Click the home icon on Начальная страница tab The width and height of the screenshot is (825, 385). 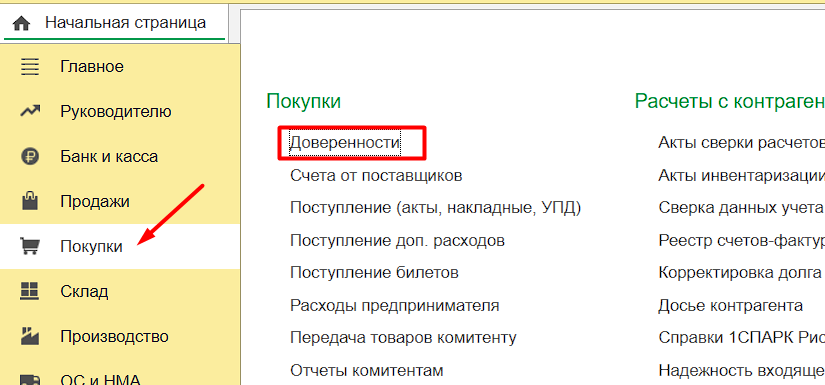pos(22,24)
